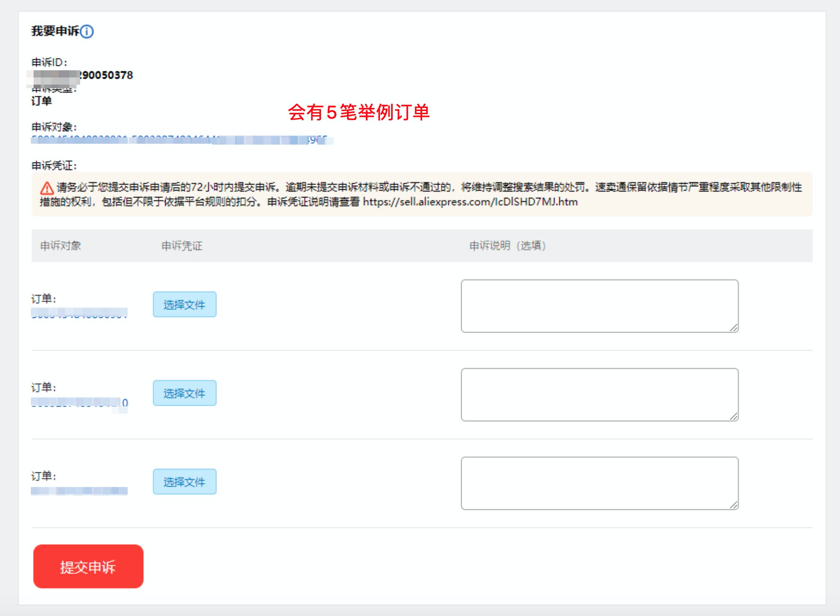Focus the second order's appeal description box
840x616 pixels.
pyautogui.click(x=600, y=395)
